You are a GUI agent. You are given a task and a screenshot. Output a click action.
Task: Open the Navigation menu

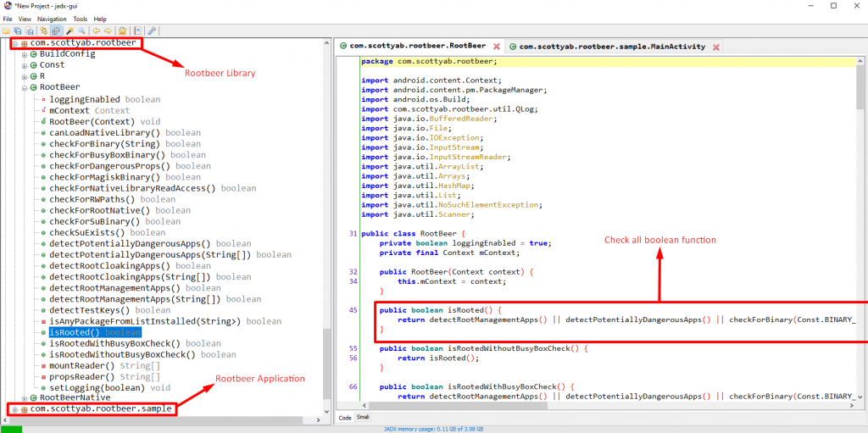[x=52, y=18]
